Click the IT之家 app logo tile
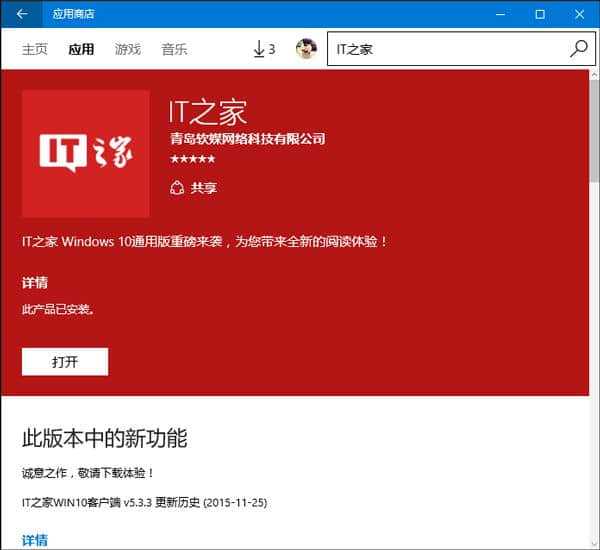 [x=86, y=154]
